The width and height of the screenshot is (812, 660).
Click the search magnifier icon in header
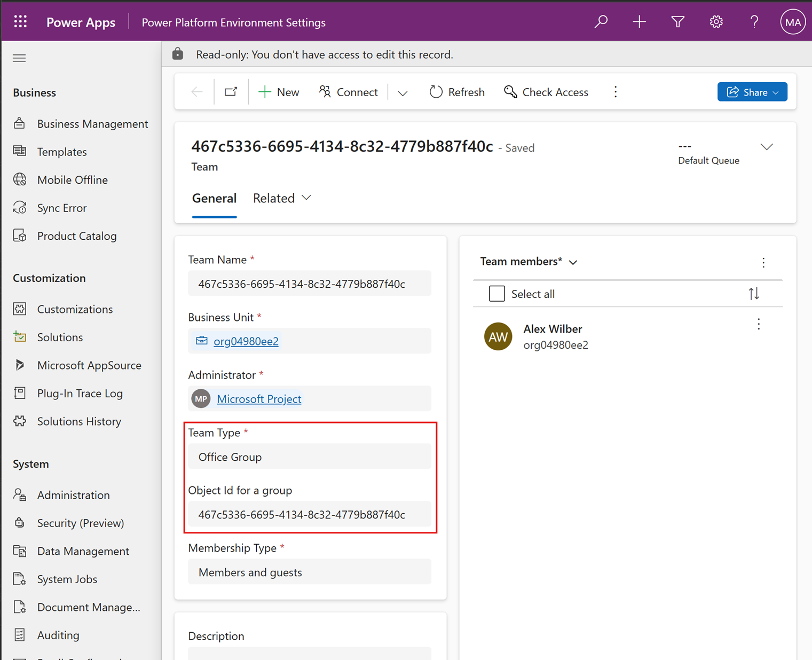click(601, 22)
